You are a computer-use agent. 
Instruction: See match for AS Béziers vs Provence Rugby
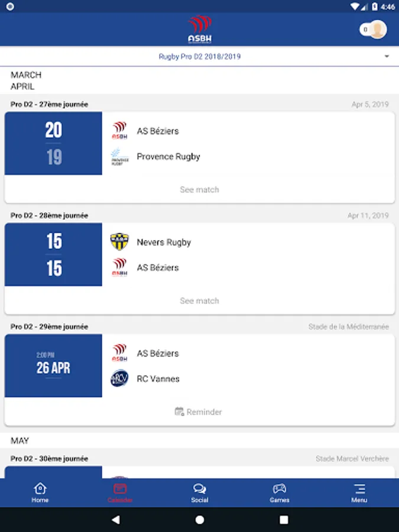click(x=199, y=190)
